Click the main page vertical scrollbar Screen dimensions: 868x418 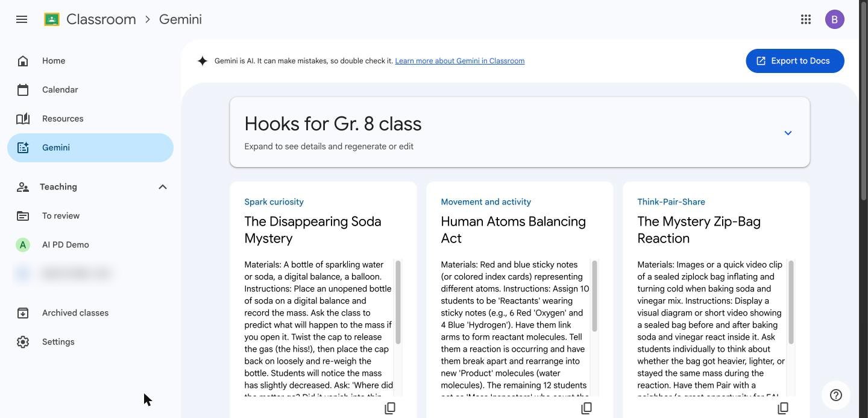point(864,103)
